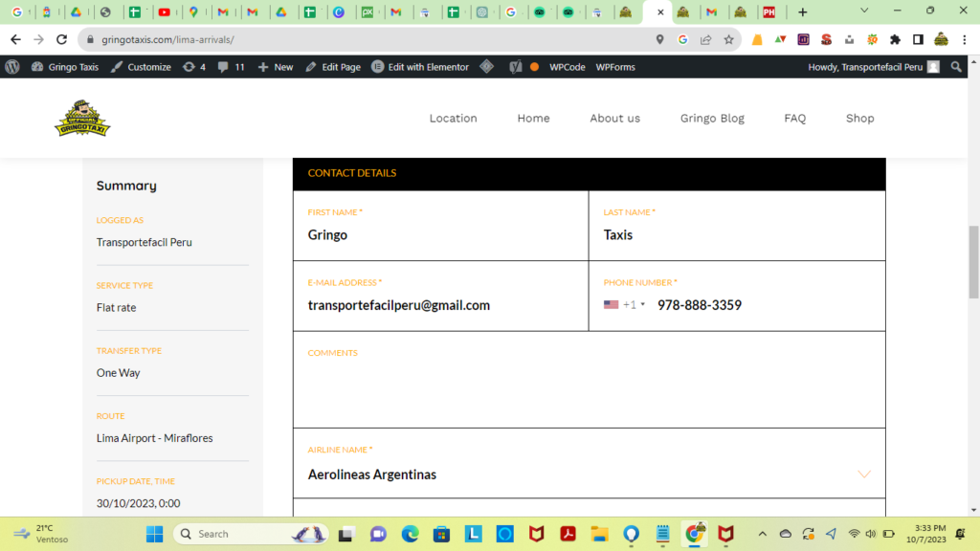Click the browser forward arrow
Viewport: 980px width, 551px height.
tap(38, 39)
